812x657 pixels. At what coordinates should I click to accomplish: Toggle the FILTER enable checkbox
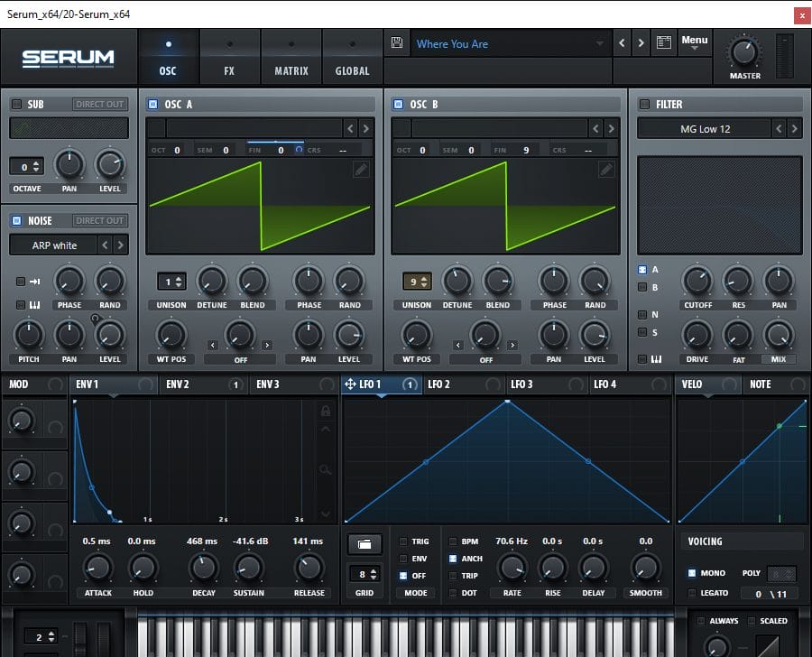pyautogui.click(x=644, y=105)
